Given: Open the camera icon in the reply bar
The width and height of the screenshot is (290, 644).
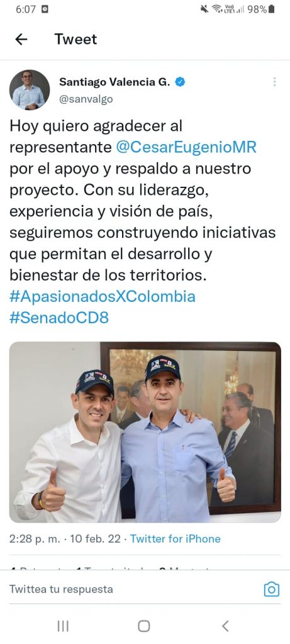Looking at the screenshot, I should tap(272, 589).
